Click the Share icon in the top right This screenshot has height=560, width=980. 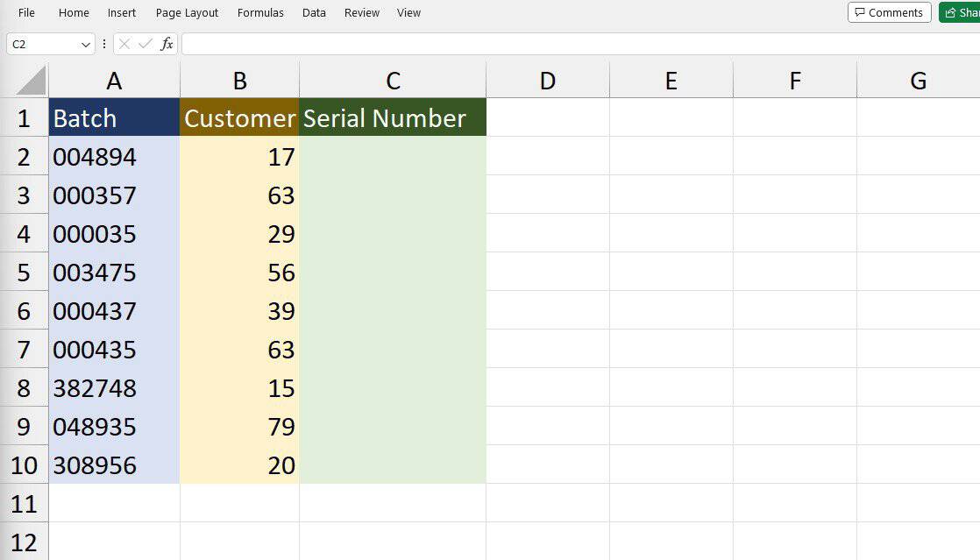952,12
